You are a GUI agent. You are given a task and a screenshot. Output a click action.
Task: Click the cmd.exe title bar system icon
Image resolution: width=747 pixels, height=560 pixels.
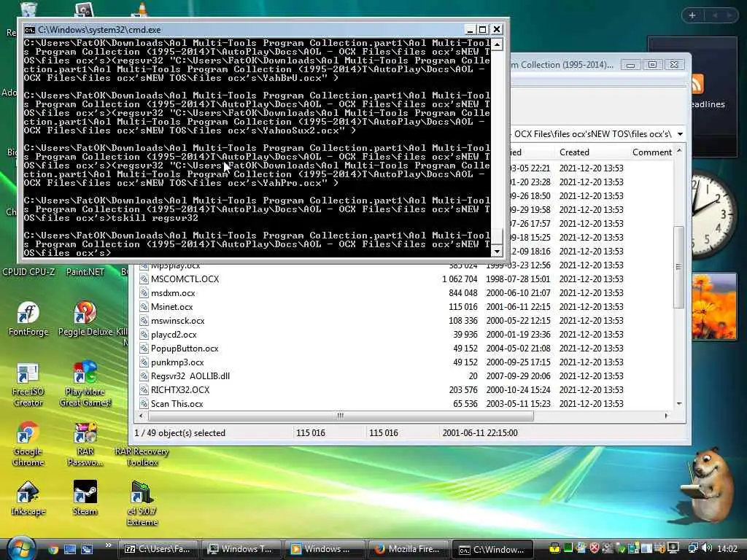[29, 29]
